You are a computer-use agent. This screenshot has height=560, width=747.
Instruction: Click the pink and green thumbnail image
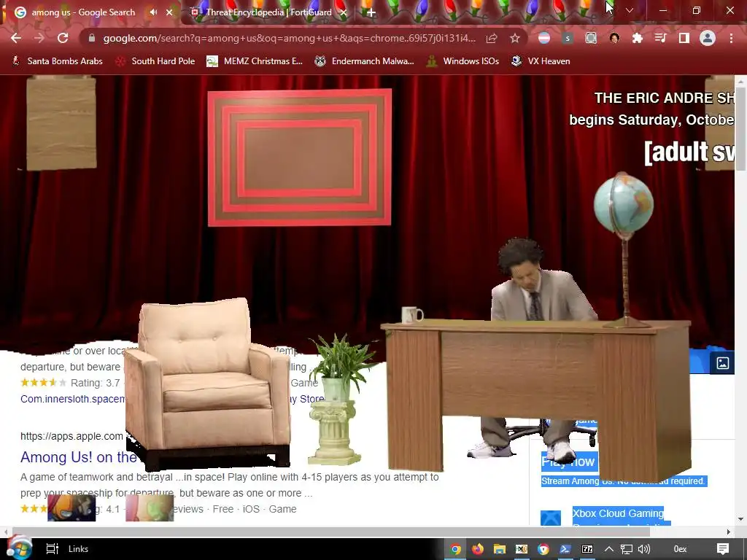[150, 507]
